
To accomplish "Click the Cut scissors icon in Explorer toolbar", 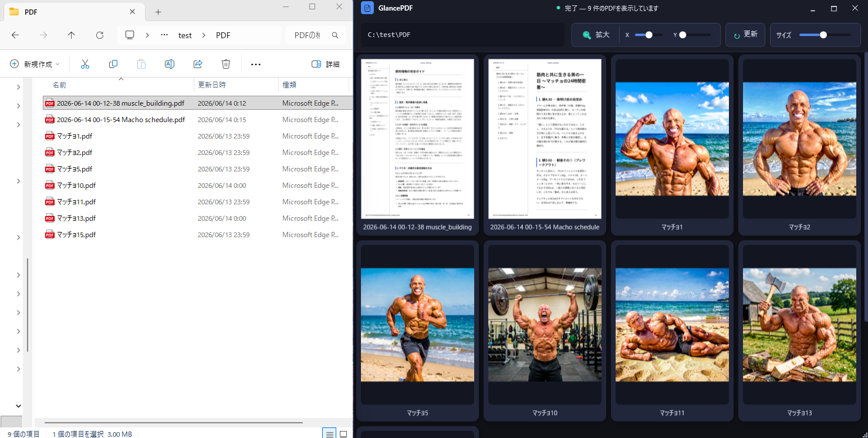I will click(85, 64).
